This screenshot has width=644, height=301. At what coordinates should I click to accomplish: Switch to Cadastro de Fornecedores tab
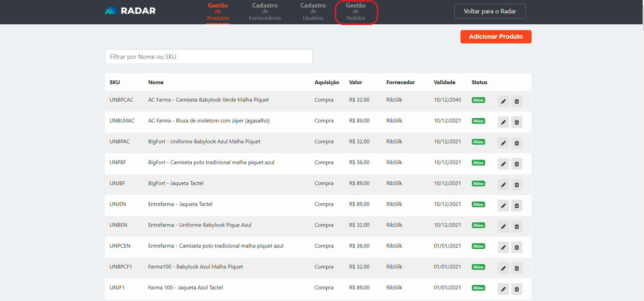265,12
